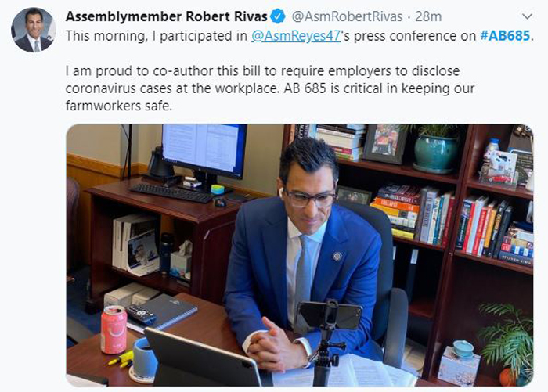
Task: Open the 28m tweet timestamp
Action: point(428,16)
